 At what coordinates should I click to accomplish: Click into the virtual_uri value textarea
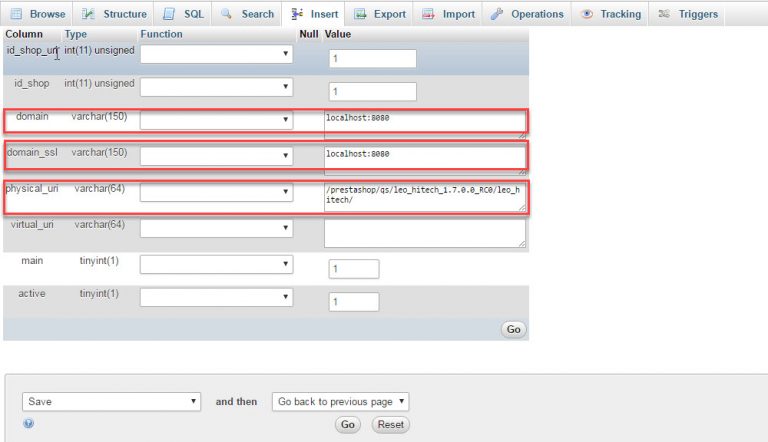[x=424, y=233]
